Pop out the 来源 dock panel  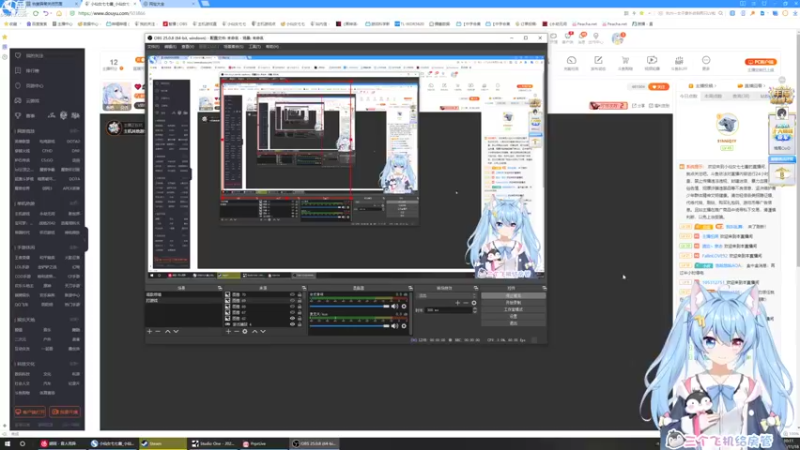[x=304, y=288]
